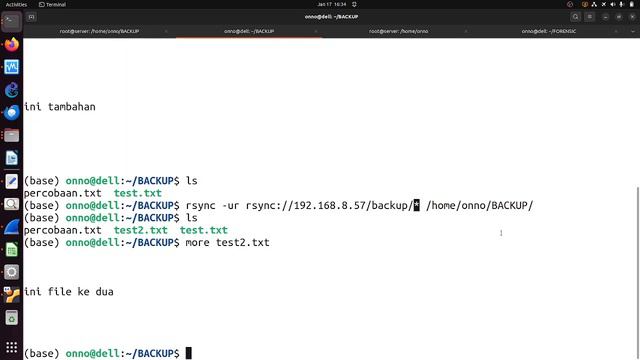Open LibreOffice Calc from the dock

coord(11,249)
